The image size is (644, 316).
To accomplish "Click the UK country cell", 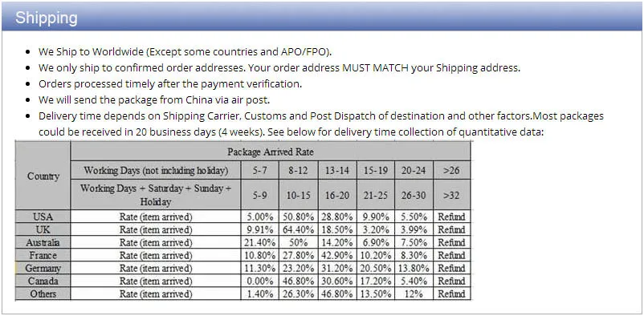I will pos(43,229).
